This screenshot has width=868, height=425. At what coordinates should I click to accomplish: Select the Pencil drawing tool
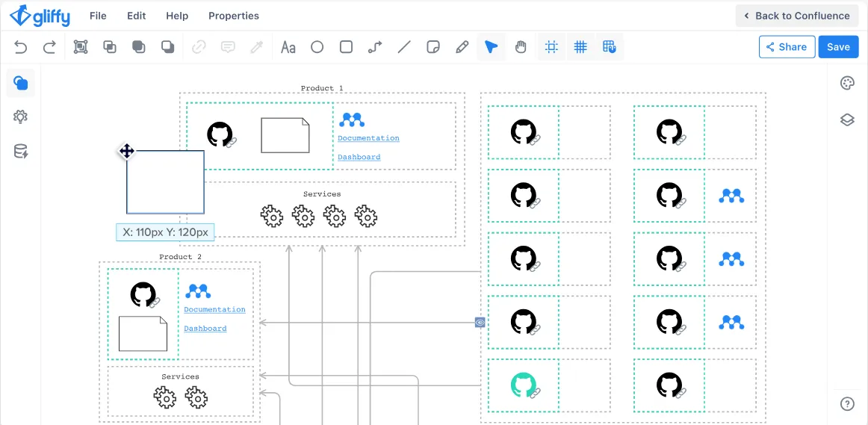tap(462, 47)
